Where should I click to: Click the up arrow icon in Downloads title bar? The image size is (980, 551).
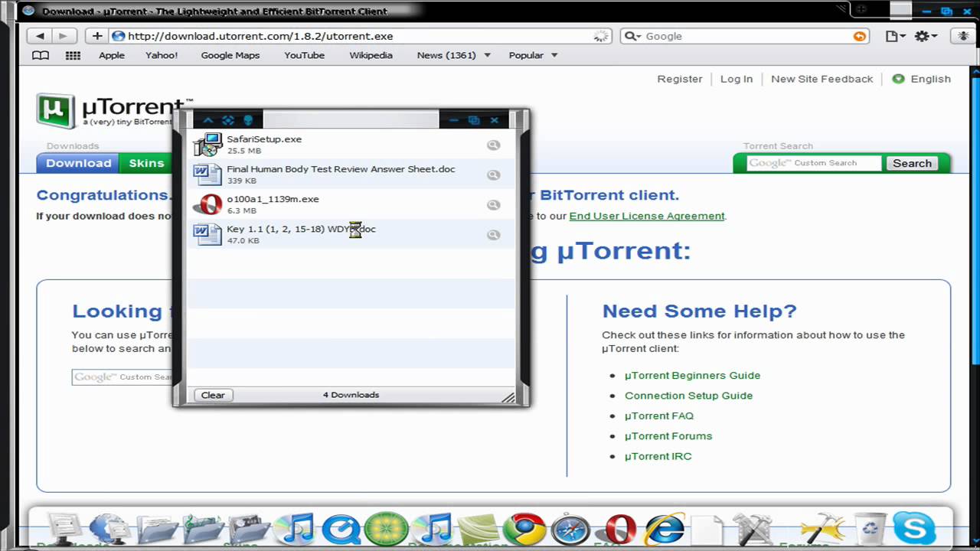click(207, 120)
